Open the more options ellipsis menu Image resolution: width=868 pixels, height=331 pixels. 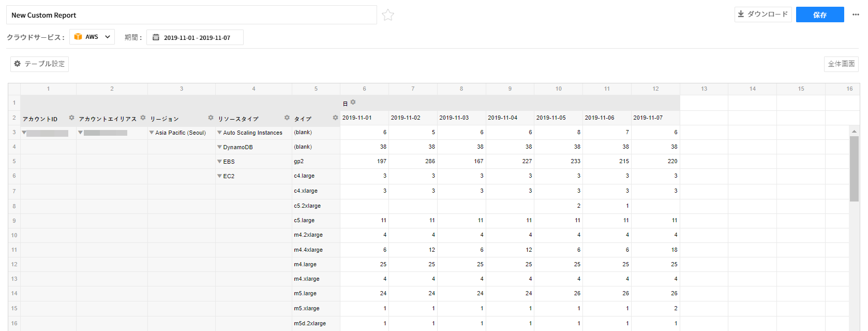856,15
